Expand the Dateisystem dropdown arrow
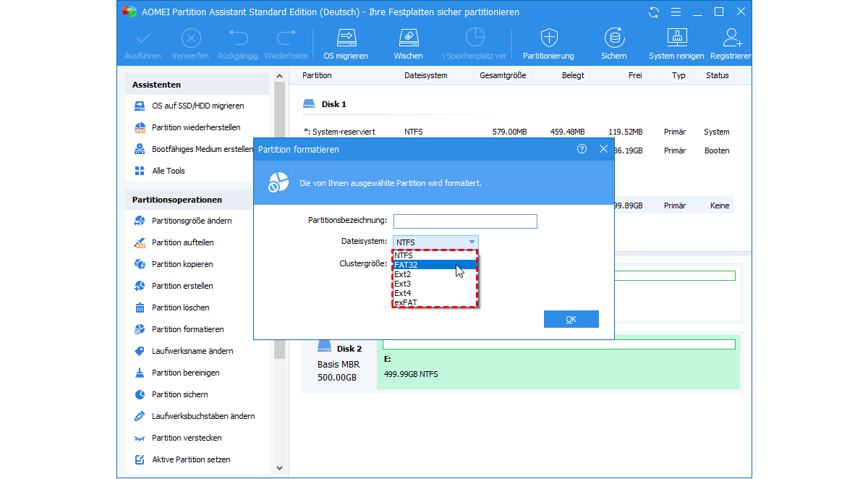The image size is (868, 479). click(x=472, y=242)
